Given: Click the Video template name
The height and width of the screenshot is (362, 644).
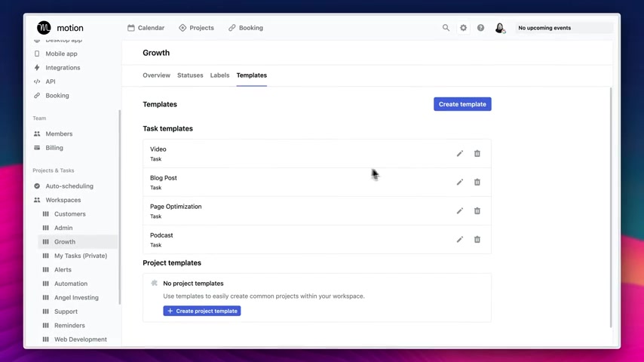Looking at the screenshot, I should pyautogui.click(x=158, y=149).
